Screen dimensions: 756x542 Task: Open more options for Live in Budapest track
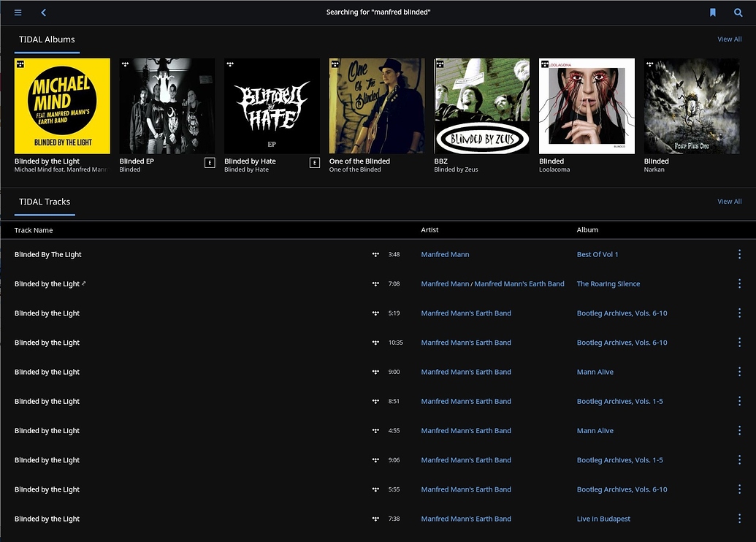[x=740, y=519]
